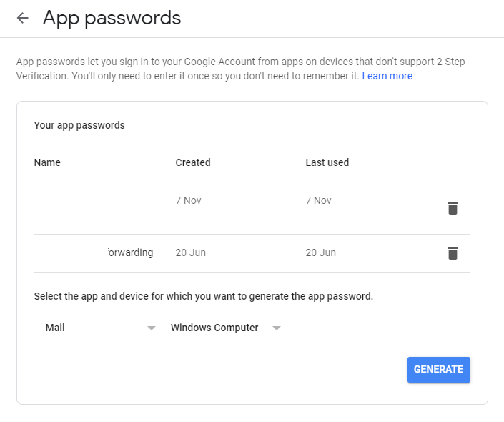Click the GENERATE button
The height and width of the screenshot is (422, 504).
(x=439, y=370)
